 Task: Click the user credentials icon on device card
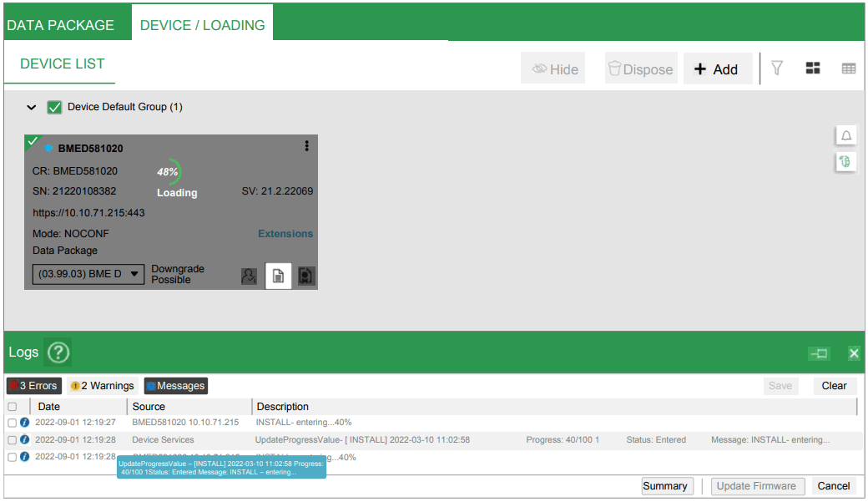click(x=249, y=276)
